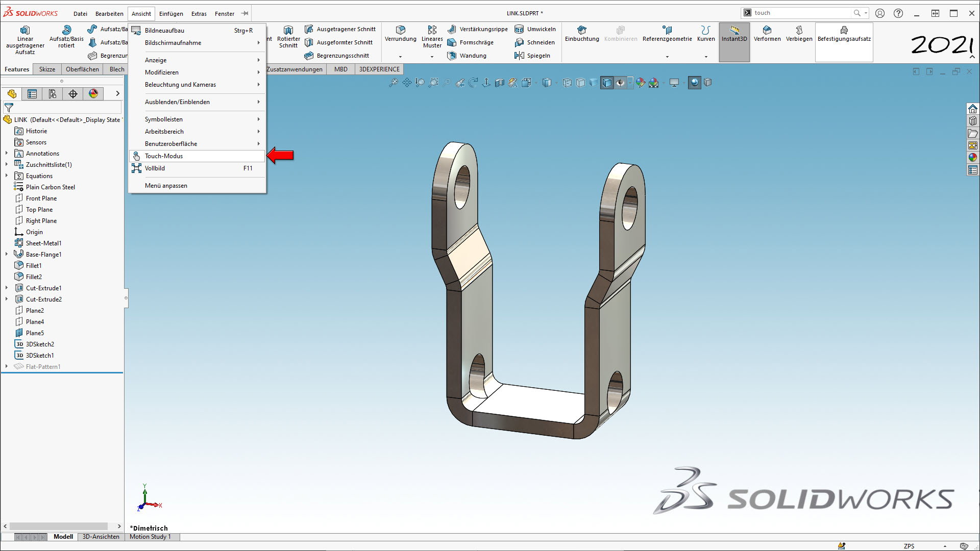Click the Apply Scene icon
This screenshot has width=980, height=551.
pyautogui.click(x=654, y=83)
